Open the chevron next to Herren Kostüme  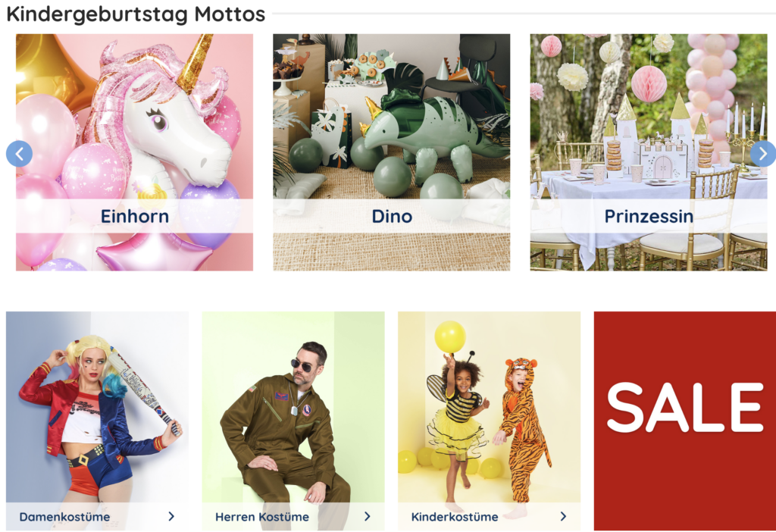(368, 516)
